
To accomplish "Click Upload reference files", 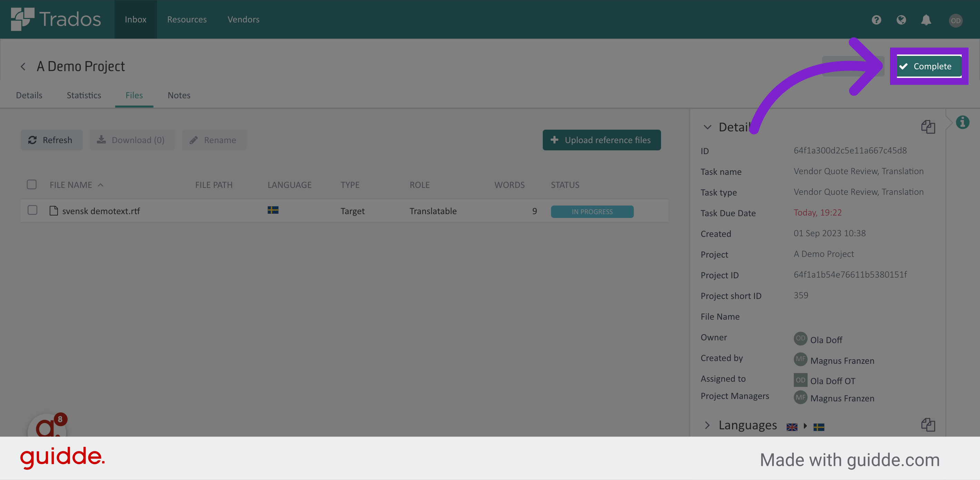I will (601, 140).
